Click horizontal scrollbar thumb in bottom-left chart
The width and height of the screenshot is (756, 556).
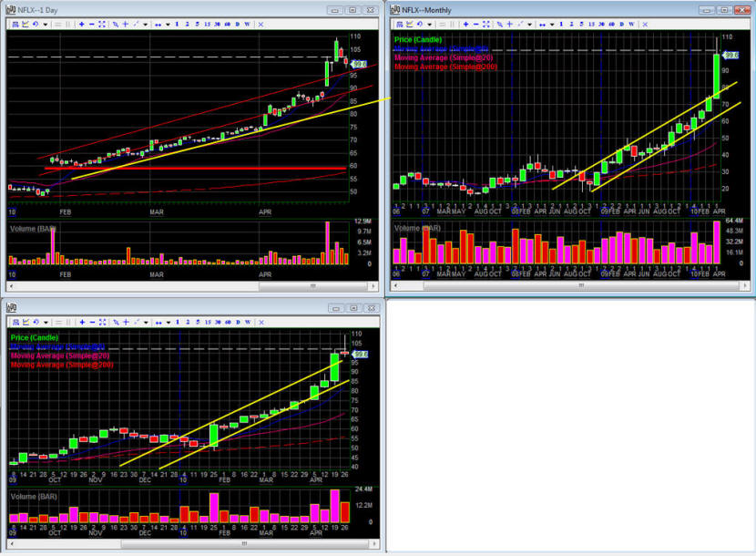(244, 543)
